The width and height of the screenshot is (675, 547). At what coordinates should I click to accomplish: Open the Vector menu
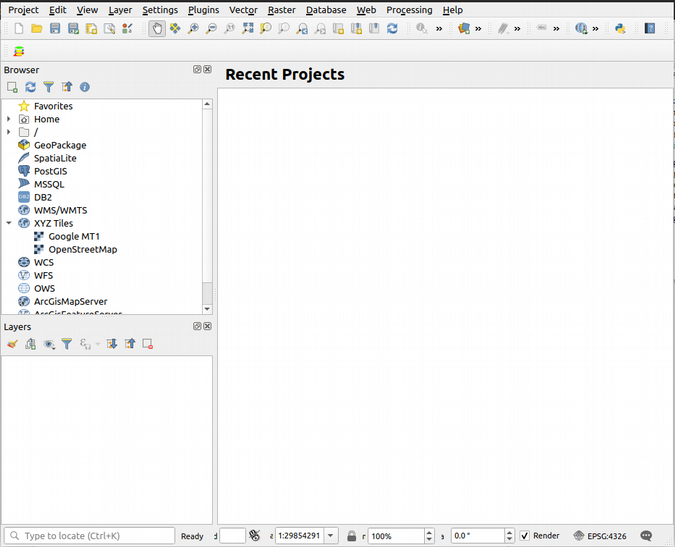243,10
